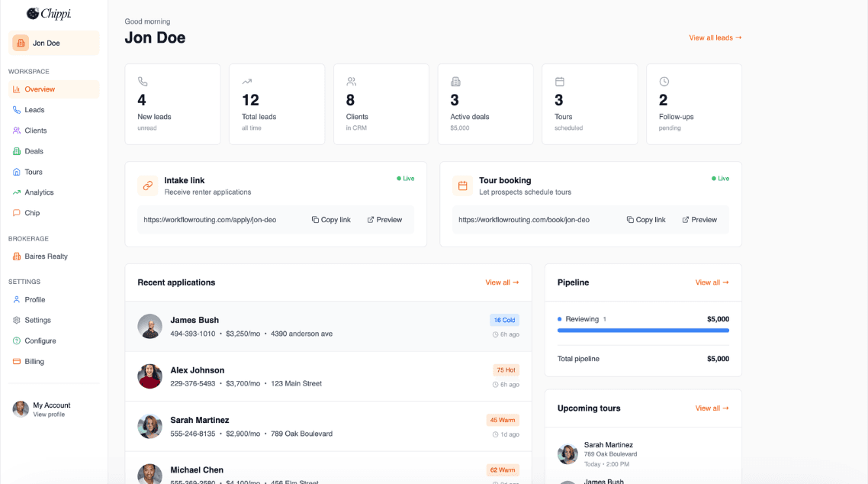Screen dimensions: 868x484
Task: Select the Tour booking calendar icon
Action: [x=462, y=186]
